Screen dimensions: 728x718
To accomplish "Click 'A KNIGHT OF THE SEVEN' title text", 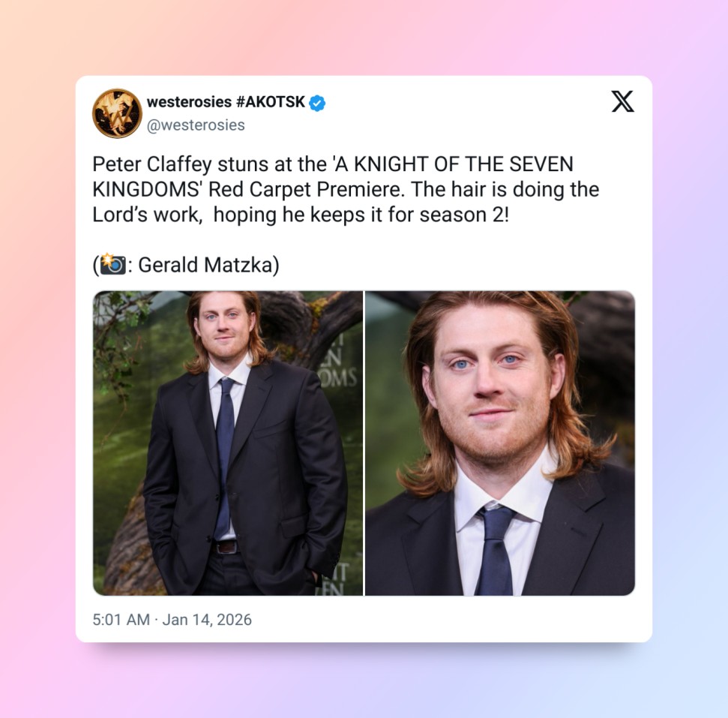I will click(453, 164).
